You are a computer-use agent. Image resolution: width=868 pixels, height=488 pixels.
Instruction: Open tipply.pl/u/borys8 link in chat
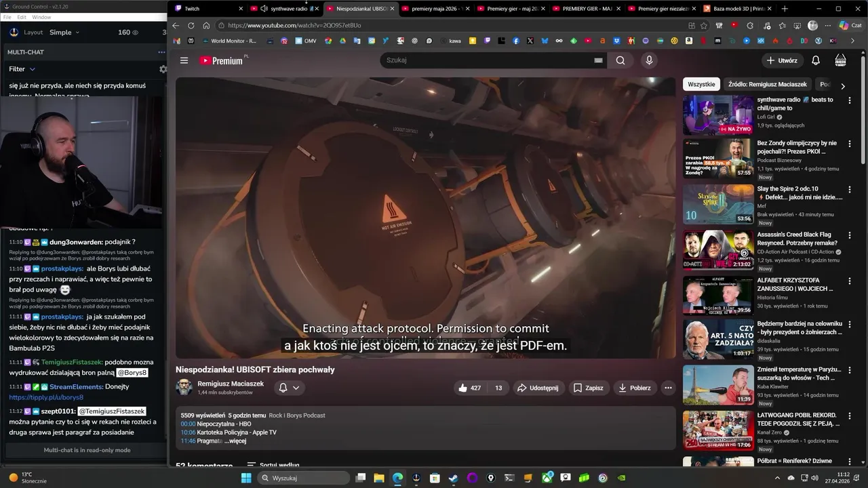(x=46, y=397)
